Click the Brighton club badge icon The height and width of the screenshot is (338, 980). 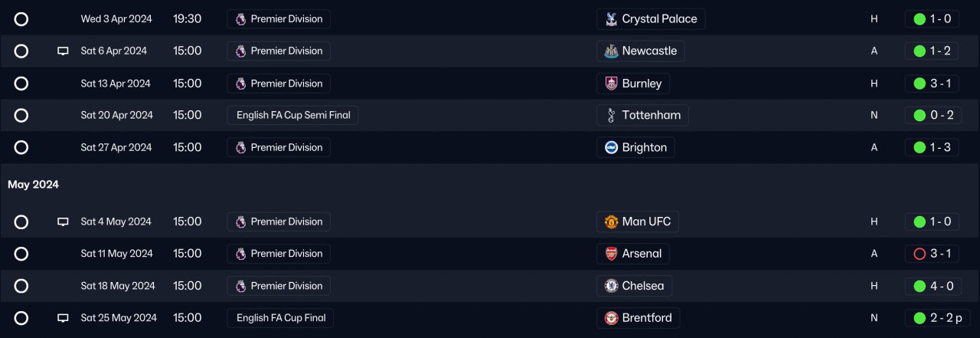[611, 148]
